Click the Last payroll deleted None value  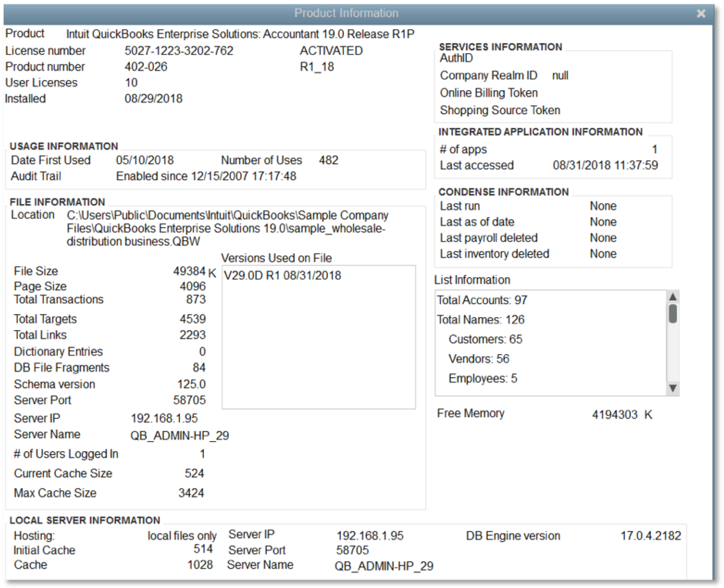click(603, 238)
